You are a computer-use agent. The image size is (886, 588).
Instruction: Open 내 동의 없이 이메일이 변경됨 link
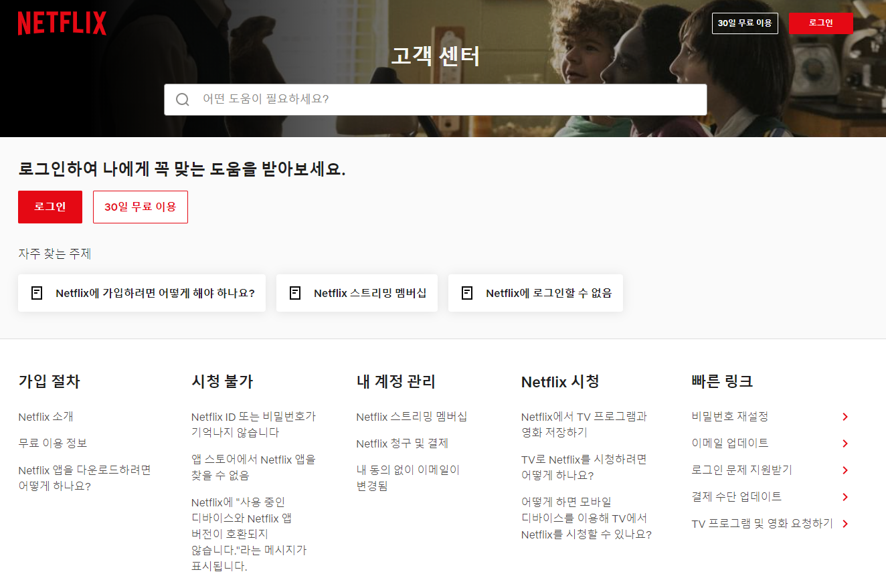[408, 478]
